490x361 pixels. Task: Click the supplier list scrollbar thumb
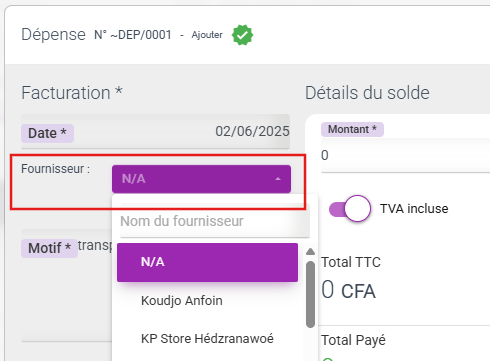coord(310,294)
